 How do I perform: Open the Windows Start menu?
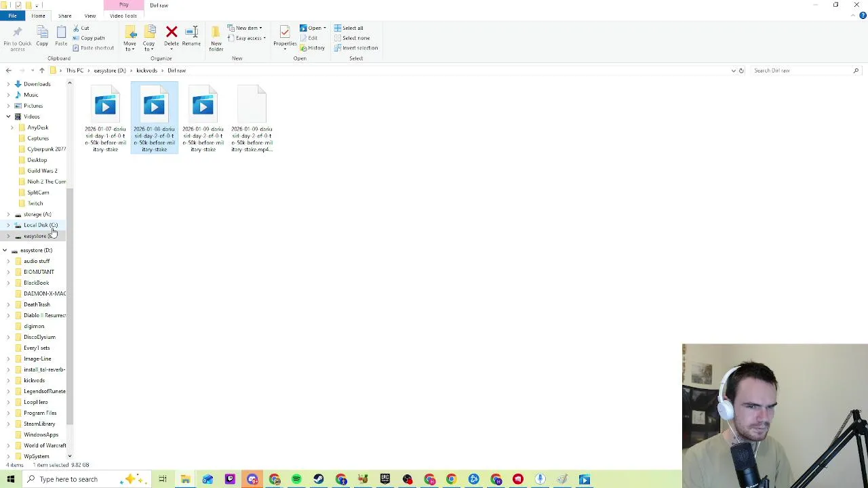tap(11, 479)
